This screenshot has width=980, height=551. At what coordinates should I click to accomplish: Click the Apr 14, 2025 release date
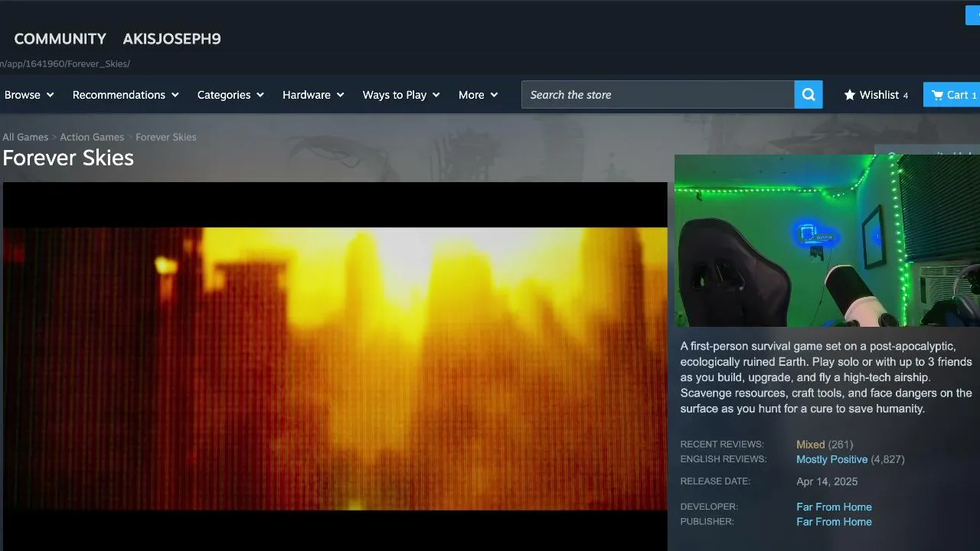coord(827,481)
